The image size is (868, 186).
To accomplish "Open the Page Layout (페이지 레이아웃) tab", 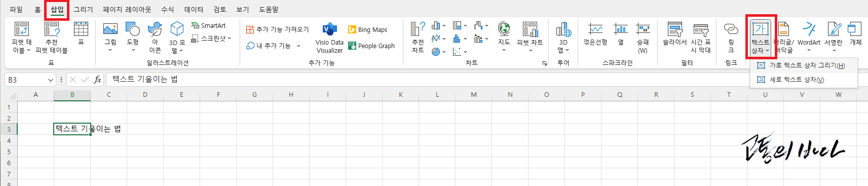I will point(127,10).
